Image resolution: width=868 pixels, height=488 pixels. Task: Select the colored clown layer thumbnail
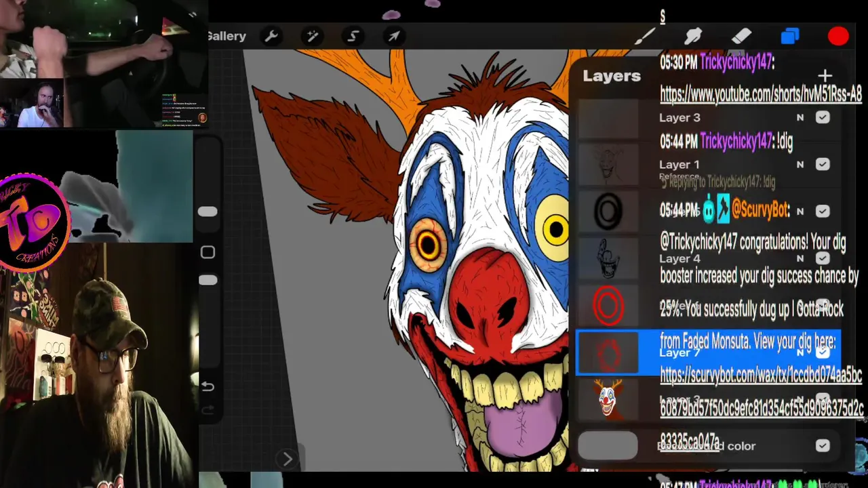[x=608, y=400]
